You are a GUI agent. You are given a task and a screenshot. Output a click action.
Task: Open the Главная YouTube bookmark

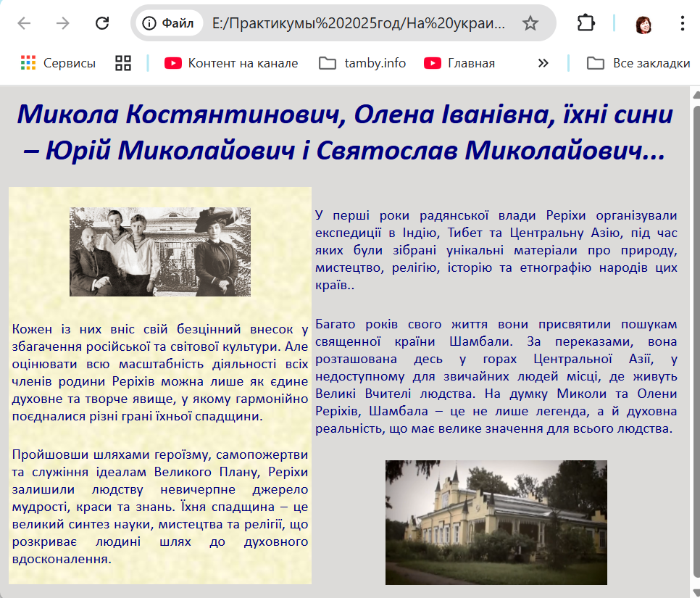459,63
